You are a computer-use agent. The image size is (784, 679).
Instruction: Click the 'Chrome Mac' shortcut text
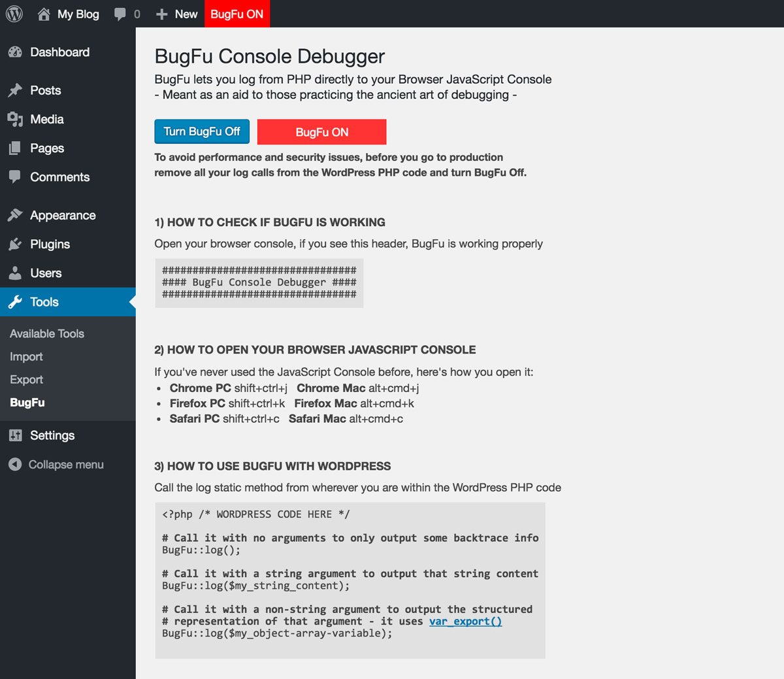(x=358, y=388)
